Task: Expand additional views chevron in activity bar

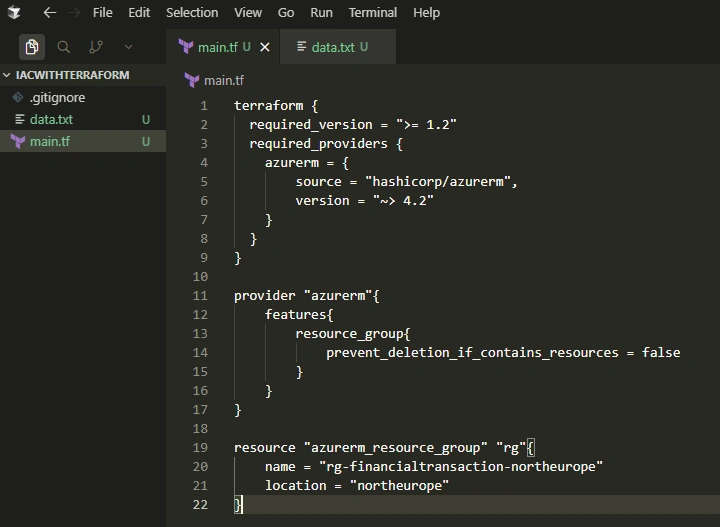Action: click(129, 47)
